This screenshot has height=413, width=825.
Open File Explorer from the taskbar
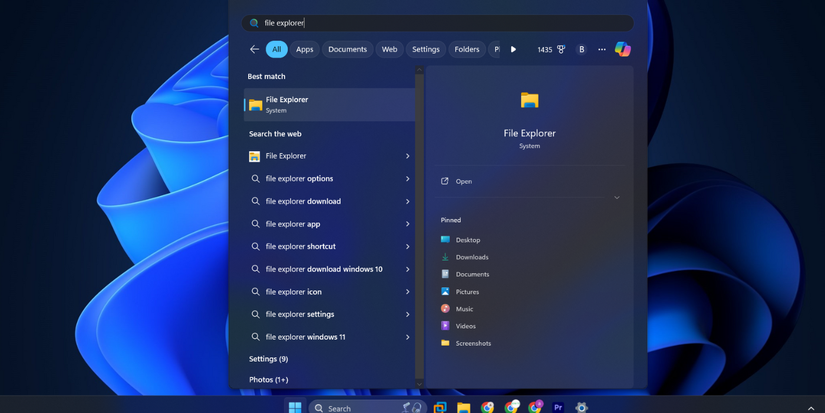pos(464,407)
